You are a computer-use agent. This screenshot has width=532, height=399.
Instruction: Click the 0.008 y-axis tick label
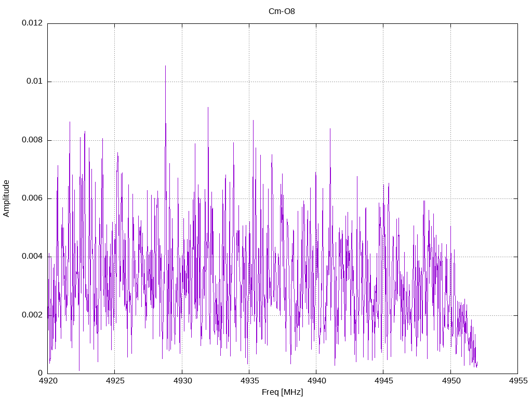tap(33, 140)
